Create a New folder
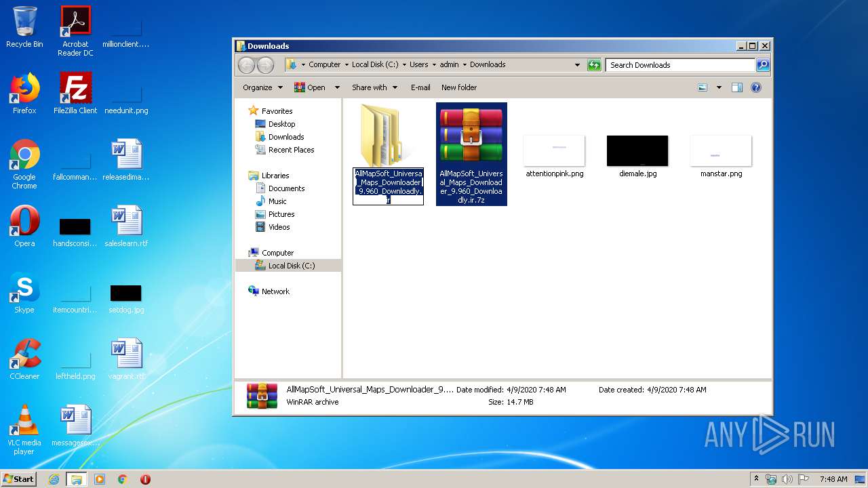This screenshot has height=488, width=868. 459,87
